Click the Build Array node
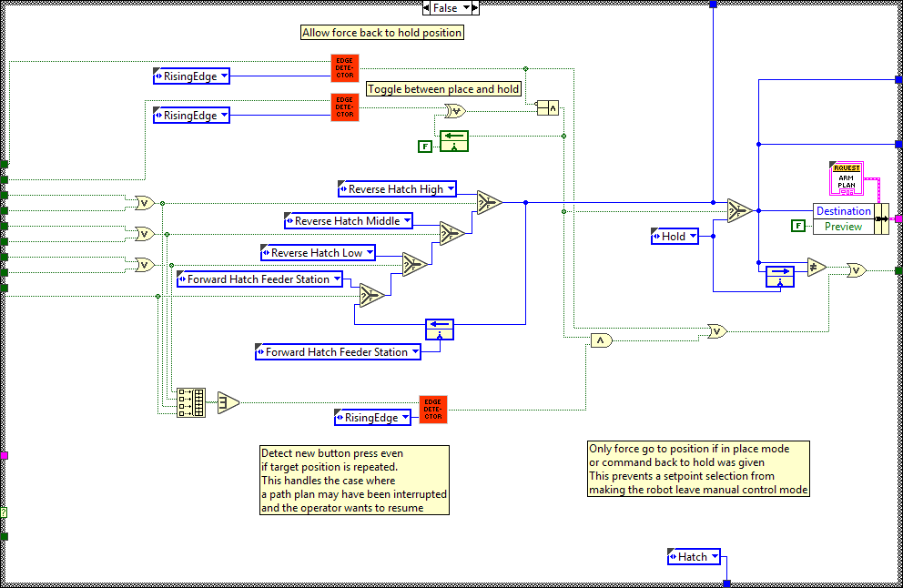The image size is (903, 588). coord(191,402)
